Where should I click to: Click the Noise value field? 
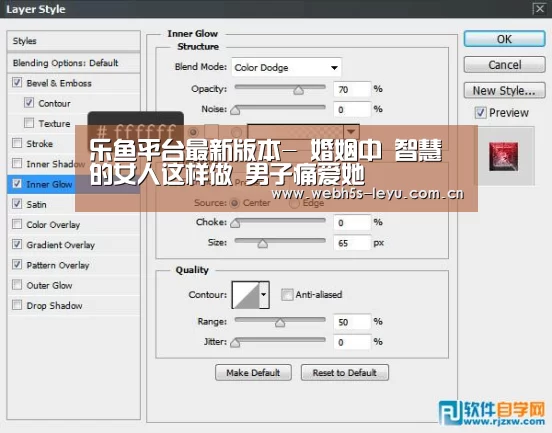pyautogui.click(x=352, y=109)
